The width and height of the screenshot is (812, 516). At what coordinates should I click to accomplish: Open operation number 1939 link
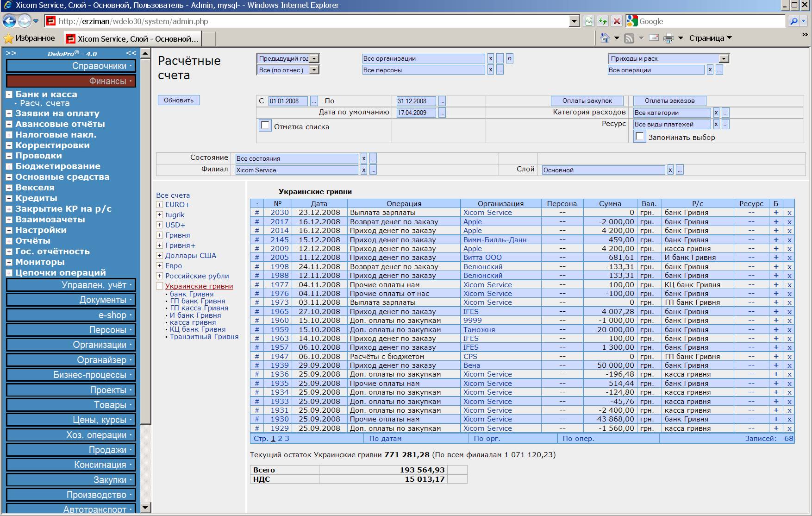tap(280, 365)
